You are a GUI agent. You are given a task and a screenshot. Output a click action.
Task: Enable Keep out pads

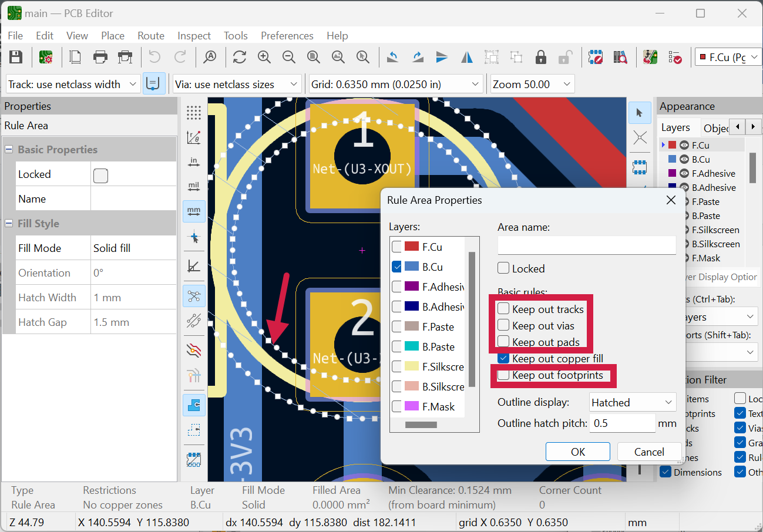pos(503,341)
